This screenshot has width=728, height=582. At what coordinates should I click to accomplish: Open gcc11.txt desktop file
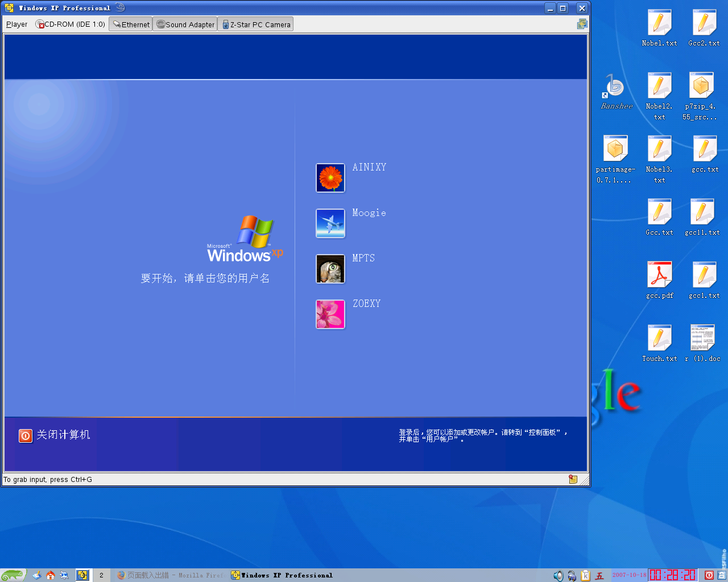click(x=702, y=217)
